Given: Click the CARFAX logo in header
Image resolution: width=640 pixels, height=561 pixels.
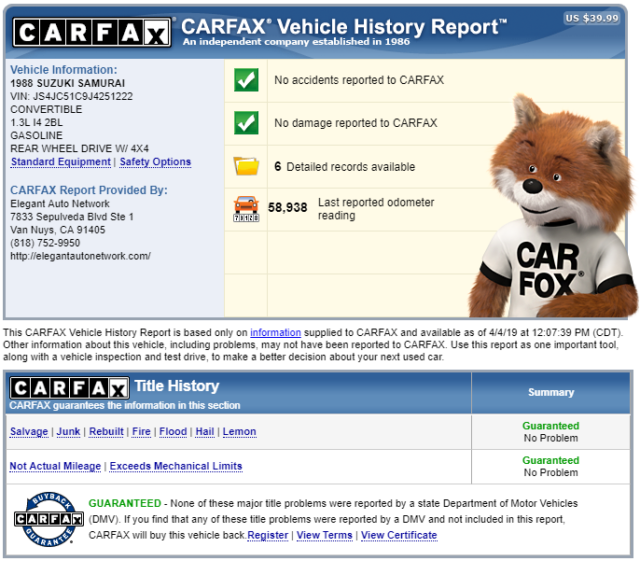Looking at the screenshot, I should click(92, 33).
